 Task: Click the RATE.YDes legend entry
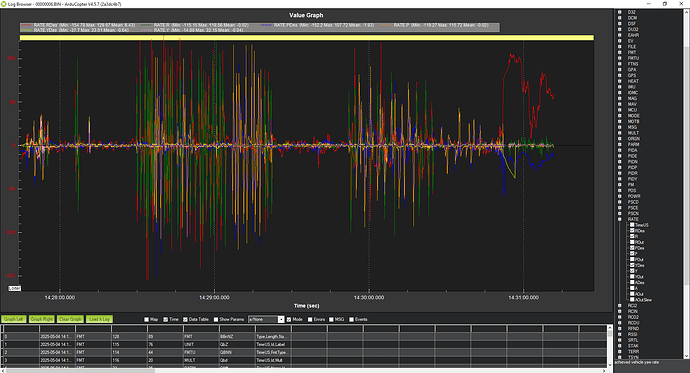(x=75, y=30)
